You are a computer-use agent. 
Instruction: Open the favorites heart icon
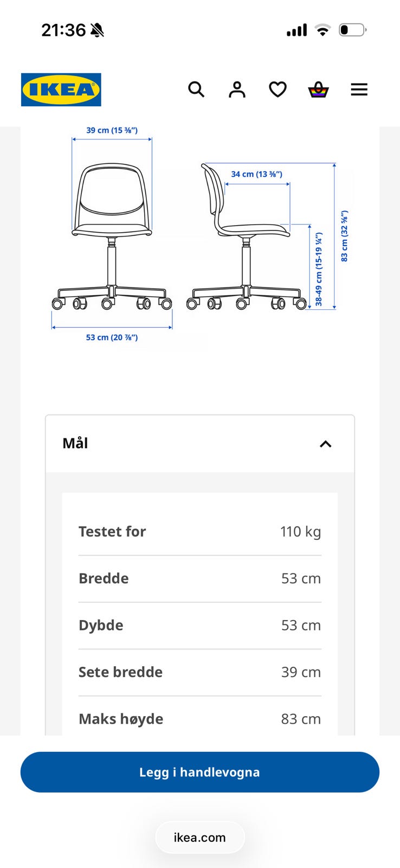tap(278, 90)
